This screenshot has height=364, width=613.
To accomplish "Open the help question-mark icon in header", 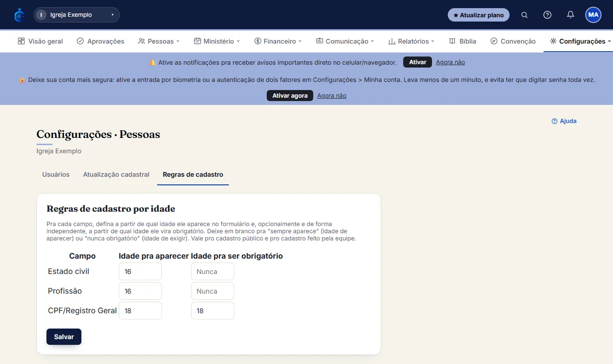I will click(x=547, y=15).
